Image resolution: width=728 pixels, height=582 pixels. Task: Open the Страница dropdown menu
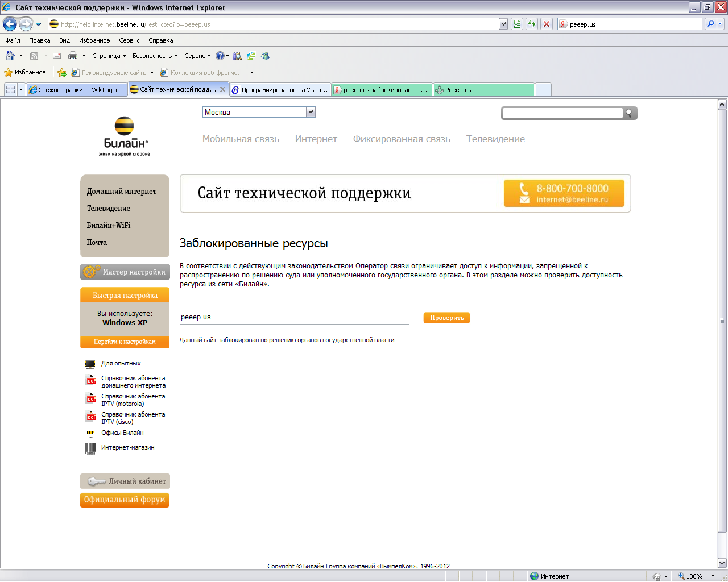[109, 56]
